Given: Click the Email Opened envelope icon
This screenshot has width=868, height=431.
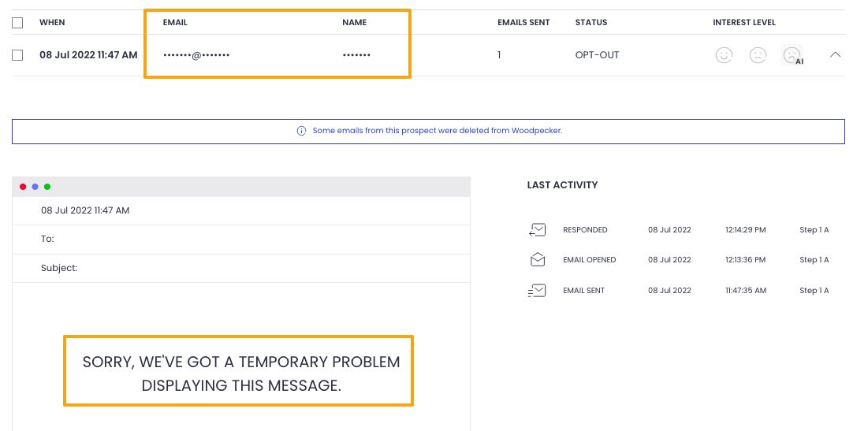Looking at the screenshot, I should pos(537,260).
